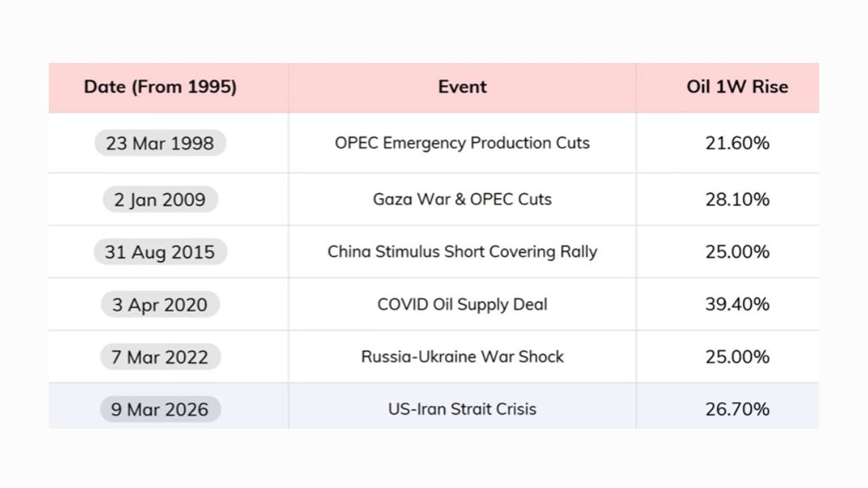Select the 2 Jan 2009 date pill

click(160, 200)
